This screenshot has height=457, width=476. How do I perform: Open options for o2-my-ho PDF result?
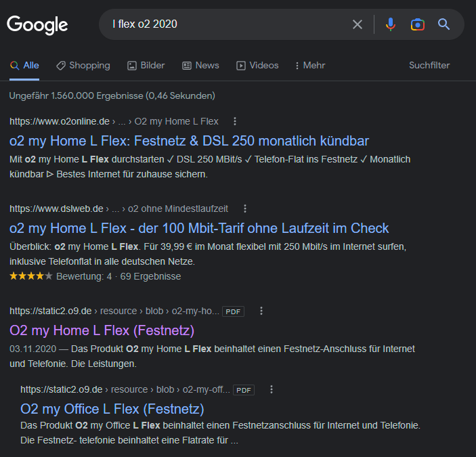[261, 311]
